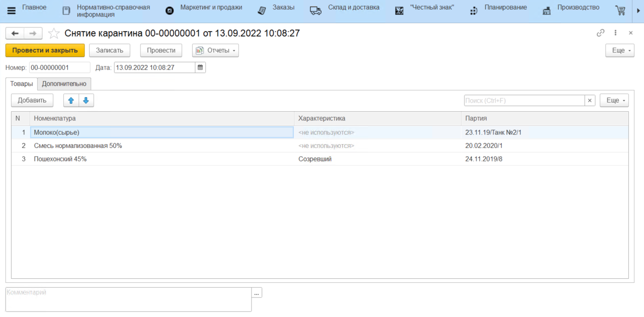Click the forward navigation arrow

[x=33, y=33]
